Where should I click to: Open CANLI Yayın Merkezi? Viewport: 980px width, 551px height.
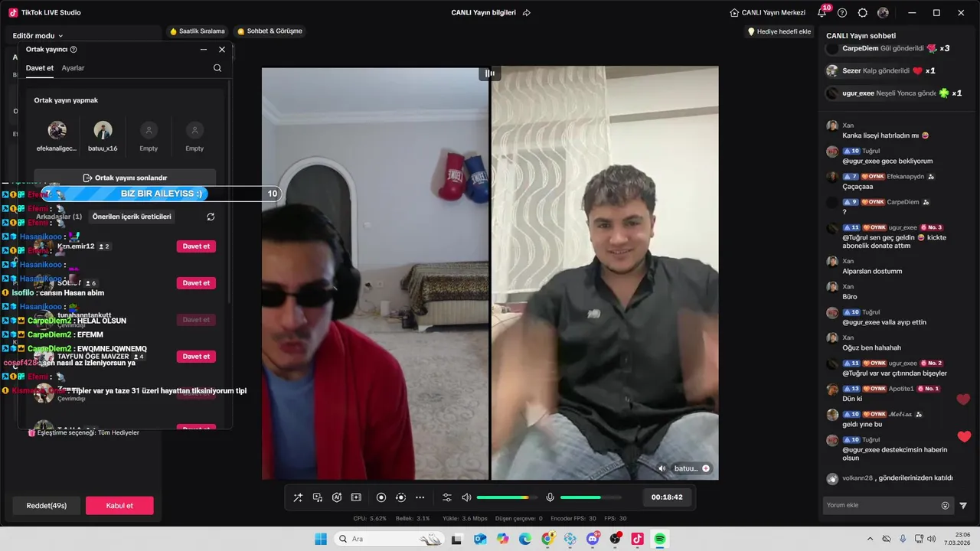click(x=767, y=13)
